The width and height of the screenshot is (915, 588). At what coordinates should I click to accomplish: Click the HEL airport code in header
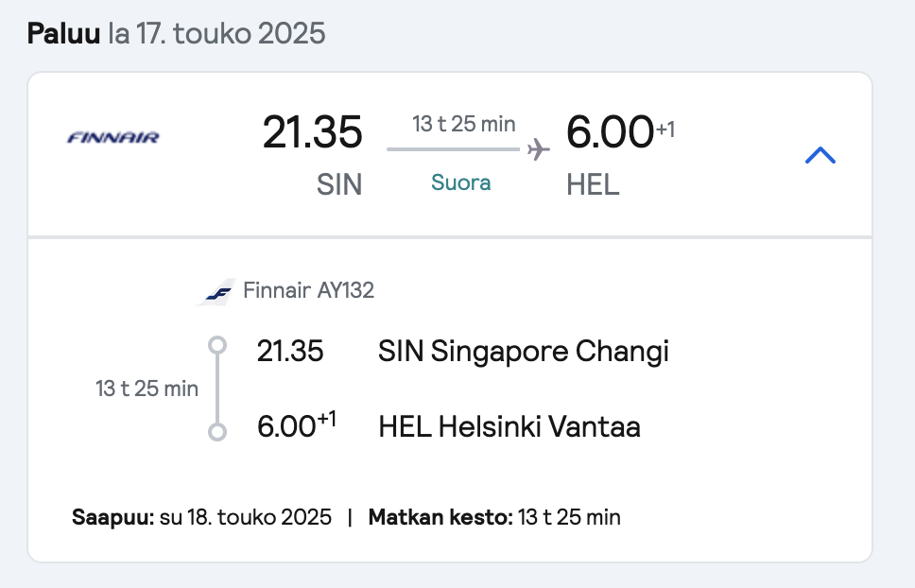click(593, 184)
